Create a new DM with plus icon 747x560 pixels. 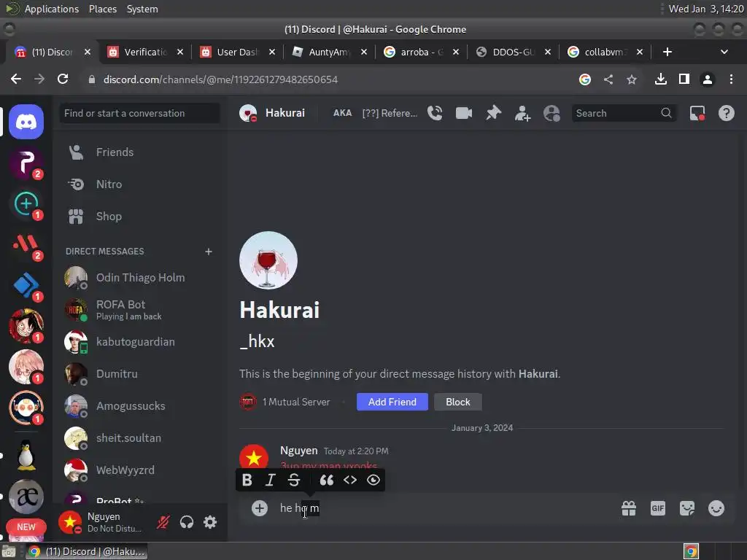(208, 252)
